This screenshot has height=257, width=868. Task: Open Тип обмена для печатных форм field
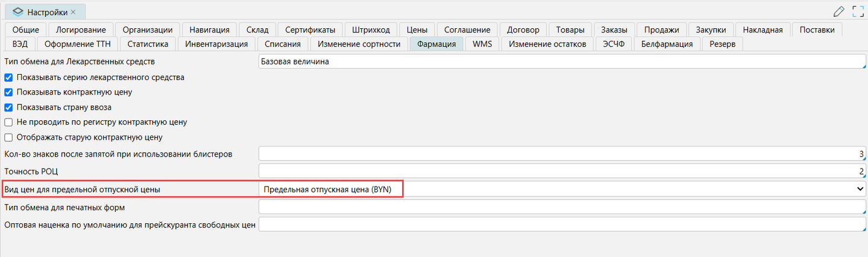click(x=562, y=208)
